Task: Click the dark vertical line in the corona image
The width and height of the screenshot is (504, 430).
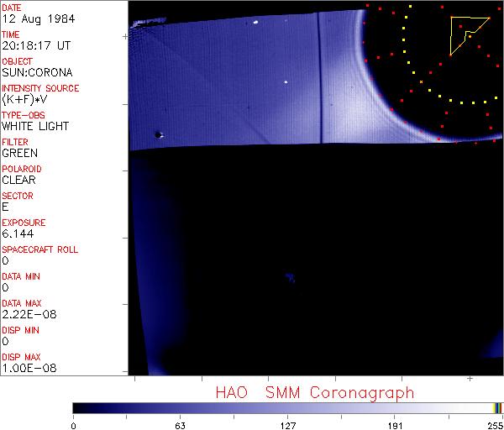Action: (319, 76)
